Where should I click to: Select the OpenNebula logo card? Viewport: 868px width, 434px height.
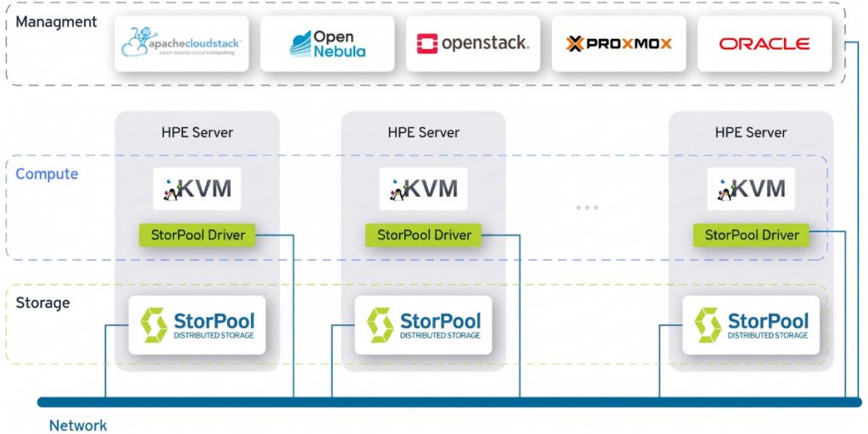click(328, 44)
